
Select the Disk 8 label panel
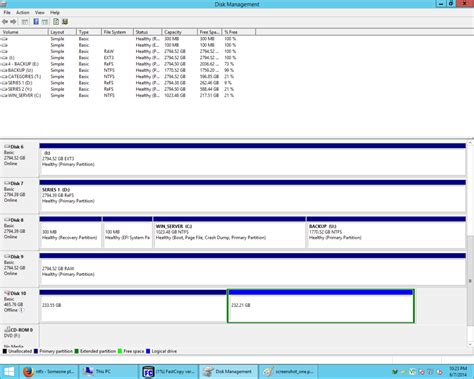(x=19, y=232)
